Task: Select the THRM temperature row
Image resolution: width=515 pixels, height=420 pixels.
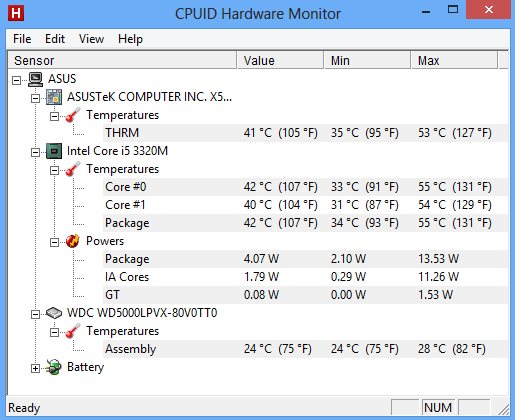Action: (305, 133)
